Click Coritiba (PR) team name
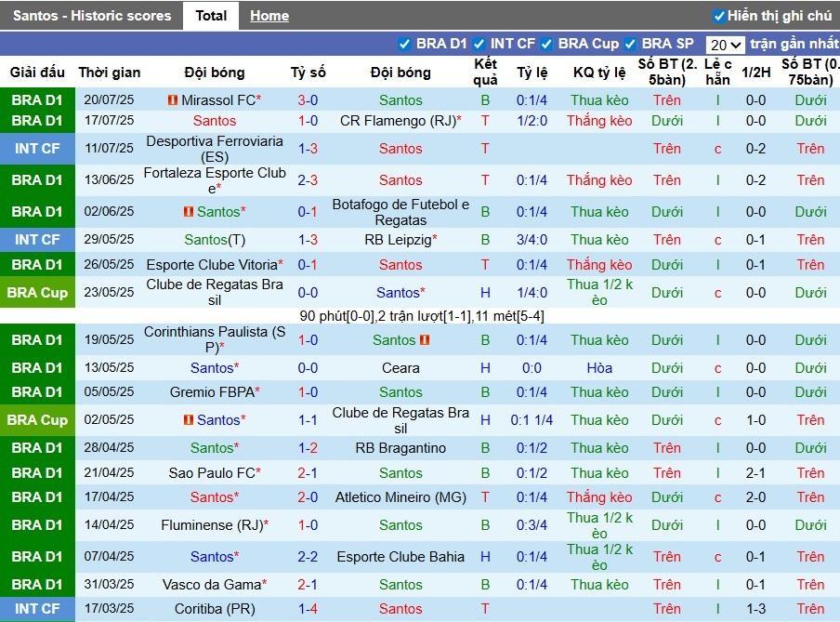The image size is (840, 622). point(215,609)
